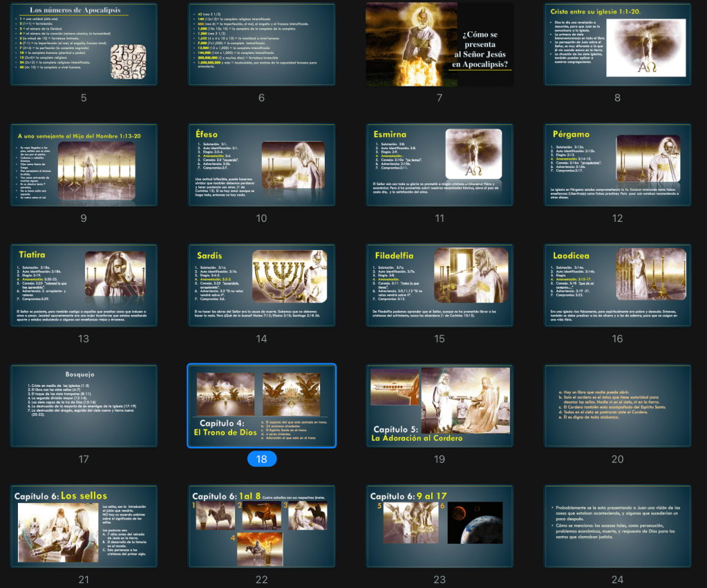Select the Filadelfia slide thumbnail
Image resolution: width=707 pixels, height=588 pixels.
pos(439,285)
